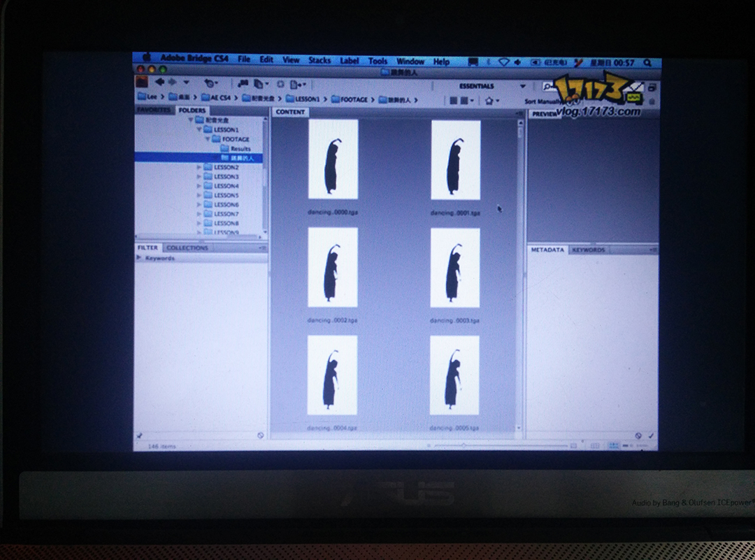Click FOOTAGE in the path bar

click(350, 100)
